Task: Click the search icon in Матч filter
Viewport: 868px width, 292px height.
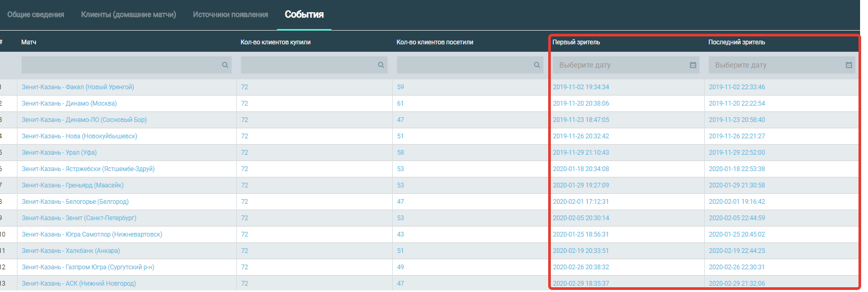Action: [x=225, y=65]
